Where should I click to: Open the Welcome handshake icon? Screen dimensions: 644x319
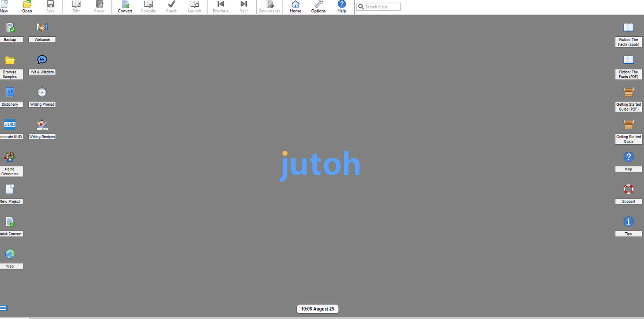[42, 28]
